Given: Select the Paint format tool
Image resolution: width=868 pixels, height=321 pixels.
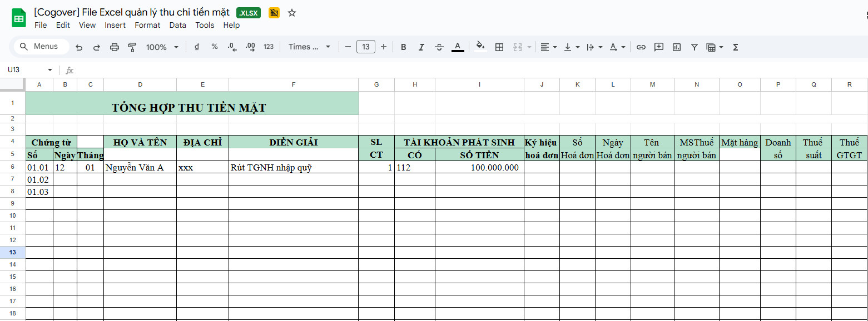Looking at the screenshot, I should [132, 47].
